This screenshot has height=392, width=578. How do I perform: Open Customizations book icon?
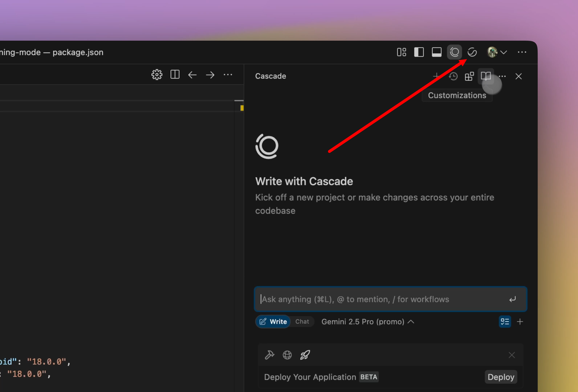click(x=486, y=76)
